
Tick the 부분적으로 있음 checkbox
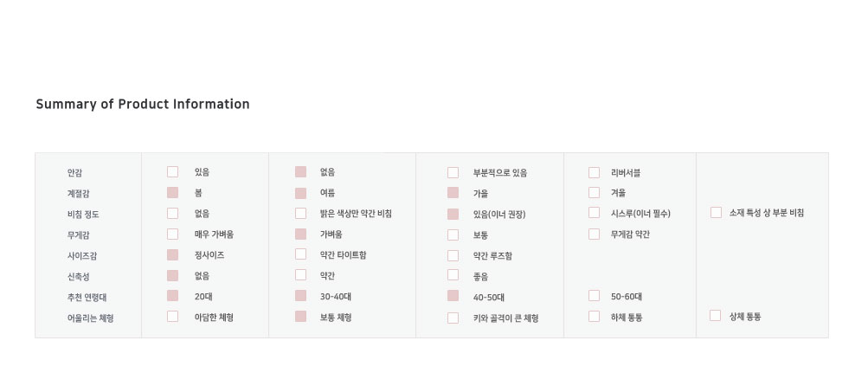(453, 172)
